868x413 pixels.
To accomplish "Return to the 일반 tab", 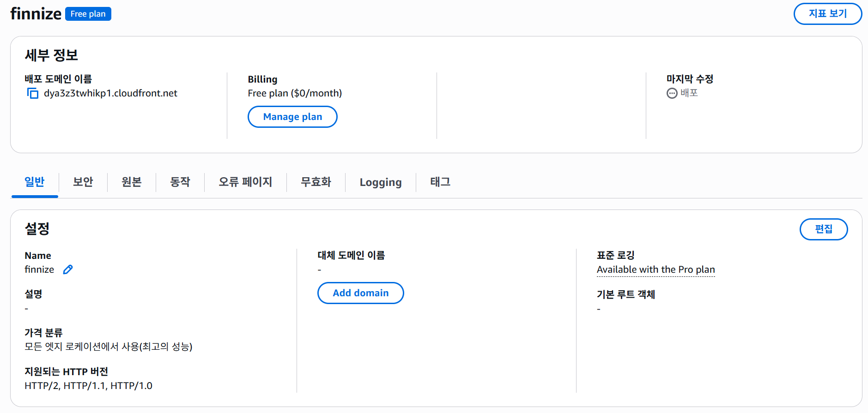I will [34, 182].
